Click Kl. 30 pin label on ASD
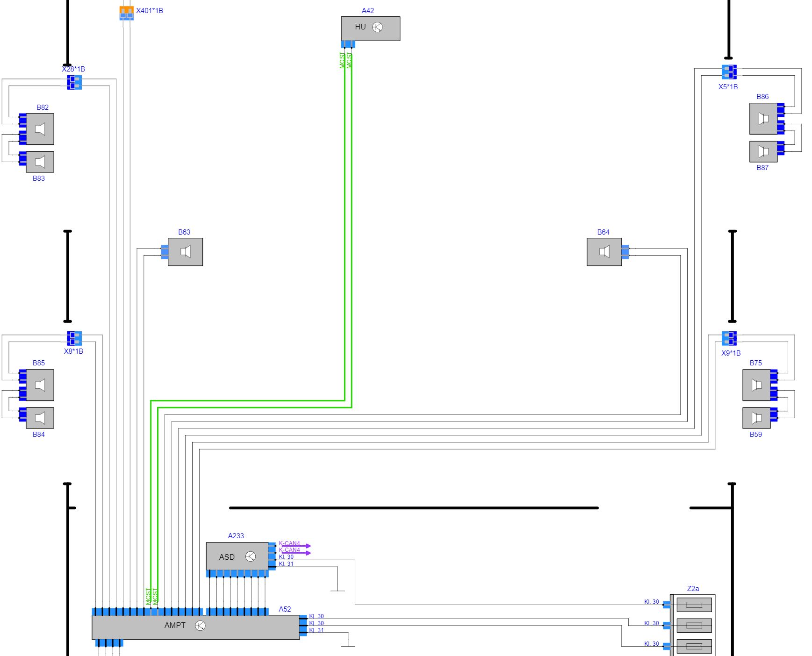Image resolution: width=812 pixels, height=656 pixels. tap(286, 557)
